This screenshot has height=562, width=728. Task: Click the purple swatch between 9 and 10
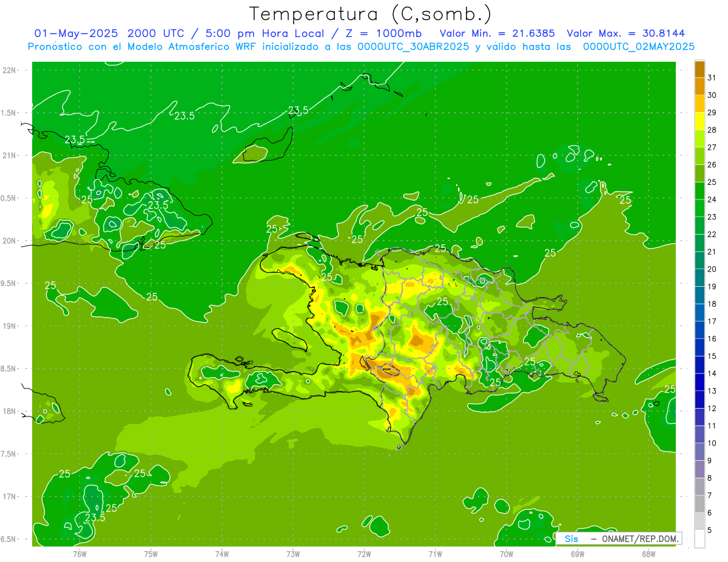point(699,452)
